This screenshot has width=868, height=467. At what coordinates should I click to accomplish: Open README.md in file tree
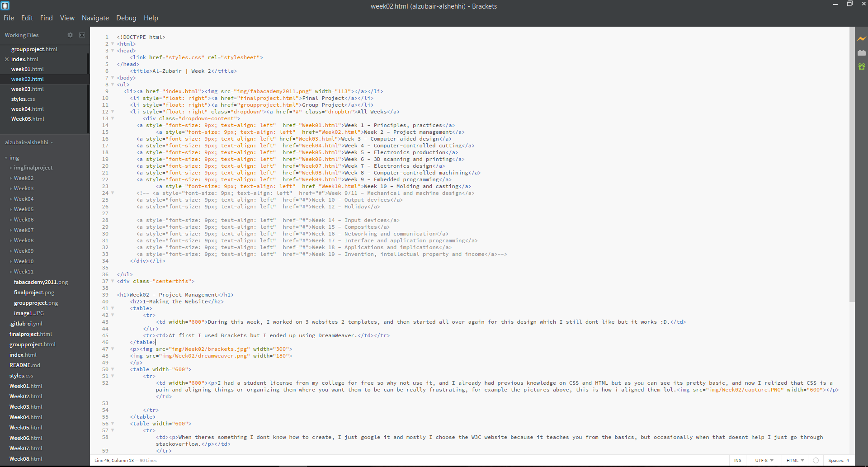tap(25, 365)
